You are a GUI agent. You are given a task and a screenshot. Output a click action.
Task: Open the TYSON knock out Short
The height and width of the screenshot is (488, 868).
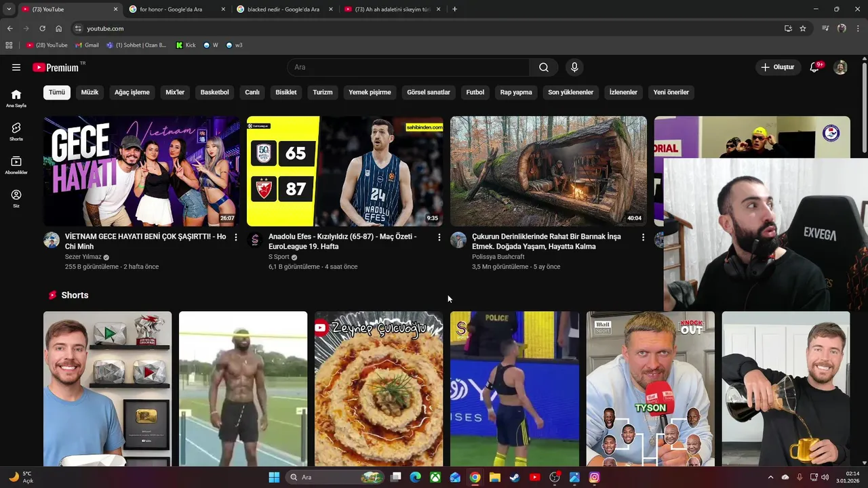tap(650, 389)
